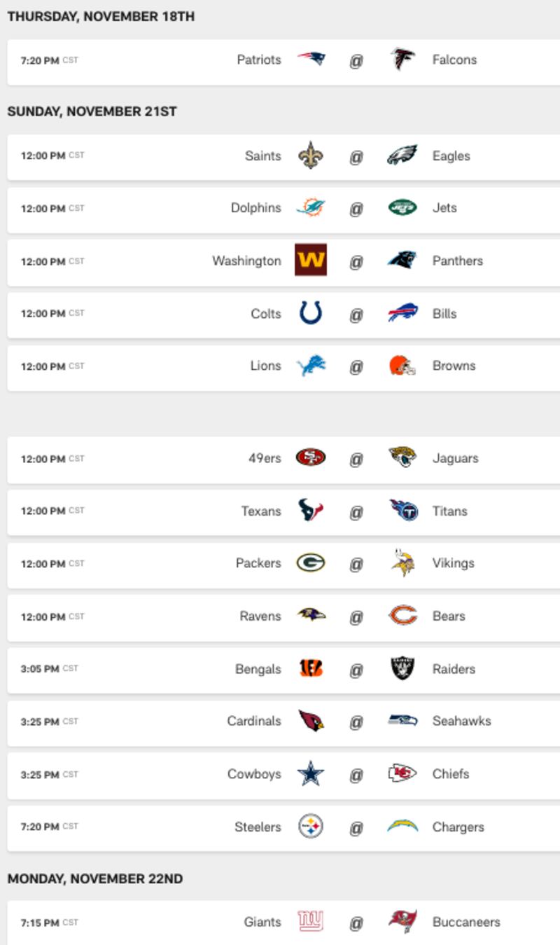Open the Colts horseshoe logo

click(311, 313)
